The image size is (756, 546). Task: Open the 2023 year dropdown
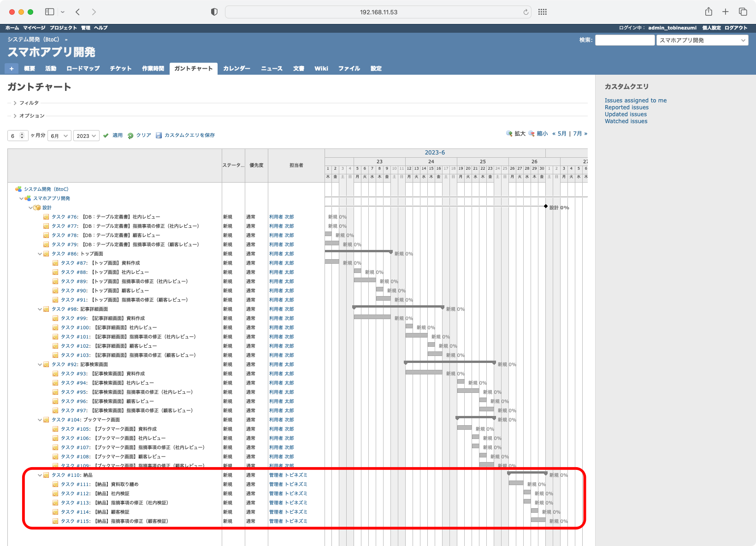pyautogui.click(x=86, y=135)
